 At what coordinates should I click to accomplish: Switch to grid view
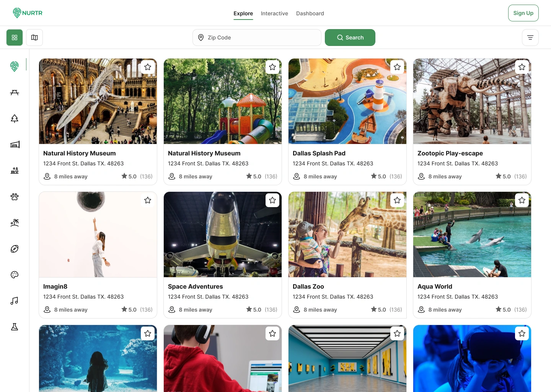15,38
